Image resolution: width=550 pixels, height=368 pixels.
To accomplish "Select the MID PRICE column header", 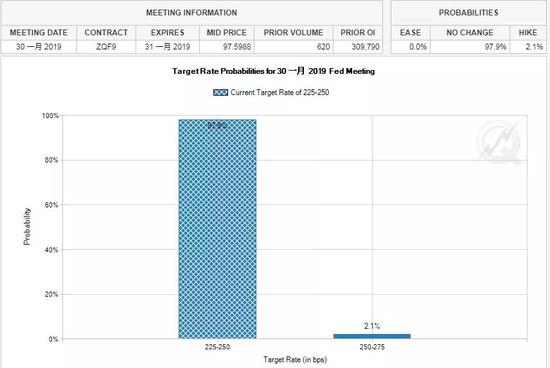I will [x=227, y=33].
